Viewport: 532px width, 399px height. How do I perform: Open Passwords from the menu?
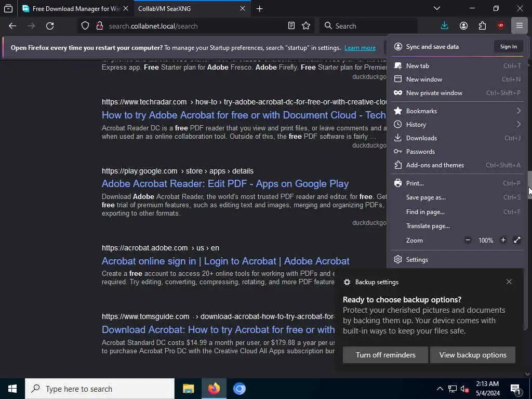click(x=457, y=152)
